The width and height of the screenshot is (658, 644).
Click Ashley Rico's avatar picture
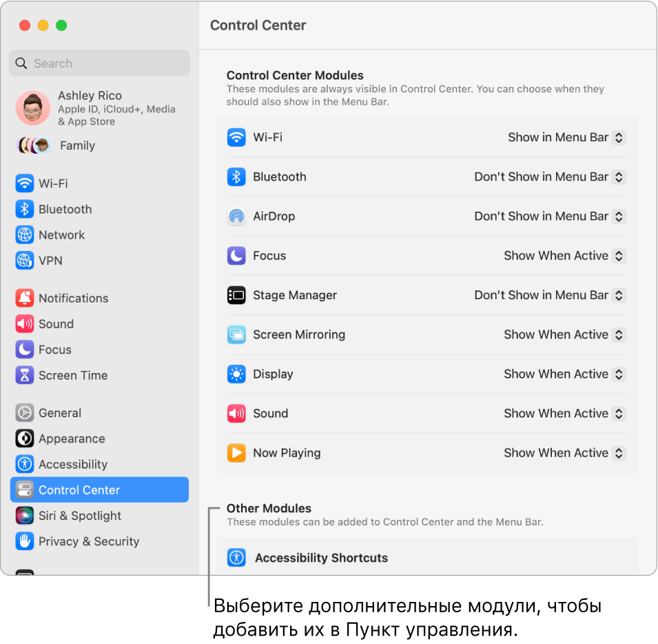point(33,108)
